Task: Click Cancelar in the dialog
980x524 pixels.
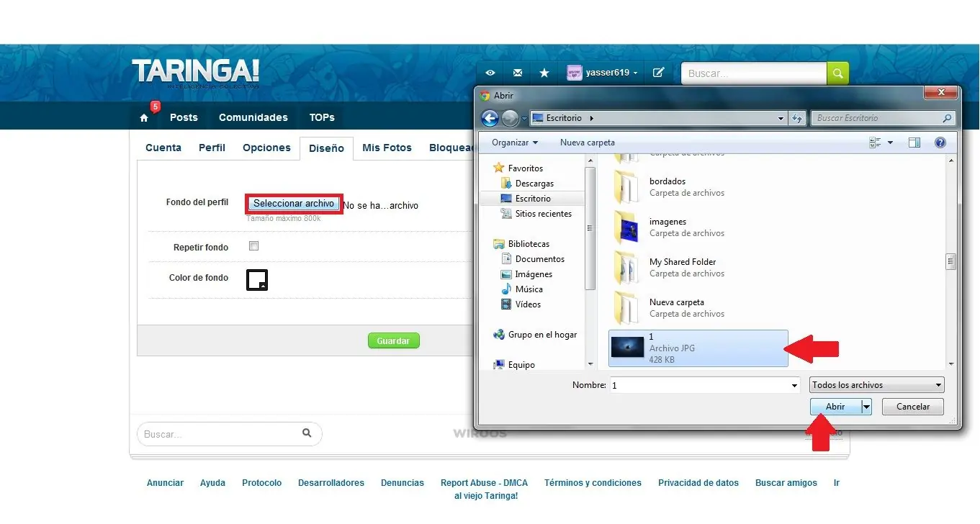Action: [913, 407]
